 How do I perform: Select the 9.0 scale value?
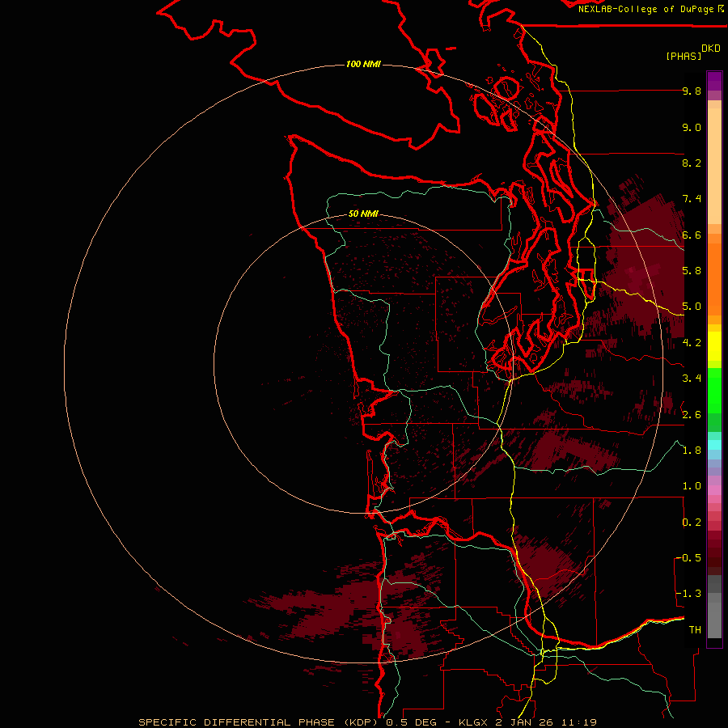pyautogui.click(x=692, y=128)
